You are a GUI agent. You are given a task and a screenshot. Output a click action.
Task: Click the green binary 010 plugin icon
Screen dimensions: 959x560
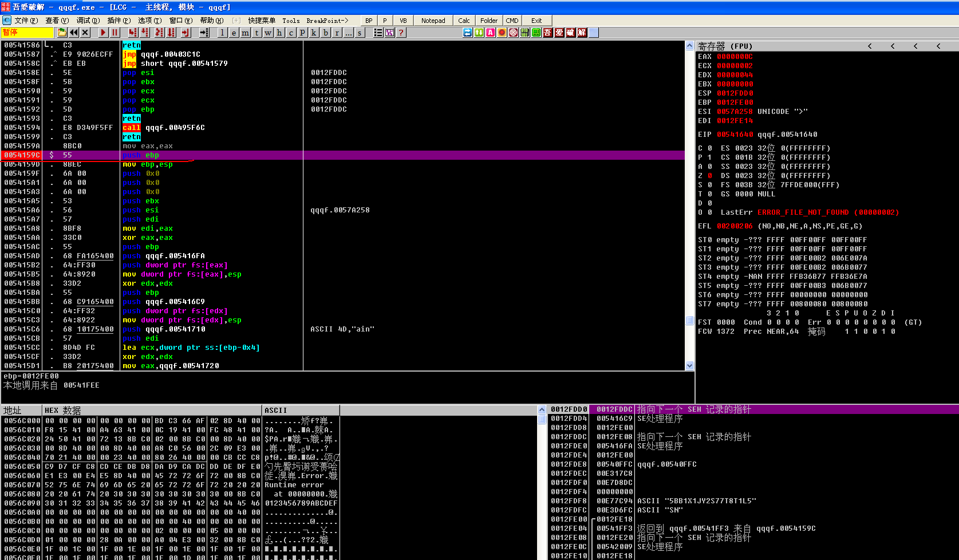point(525,33)
